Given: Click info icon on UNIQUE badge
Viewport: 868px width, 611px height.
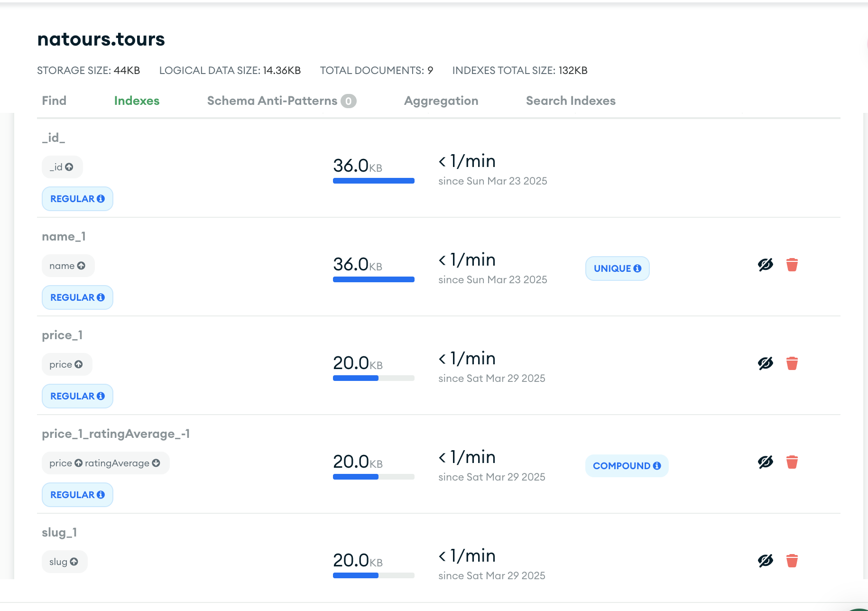Looking at the screenshot, I should point(637,268).
